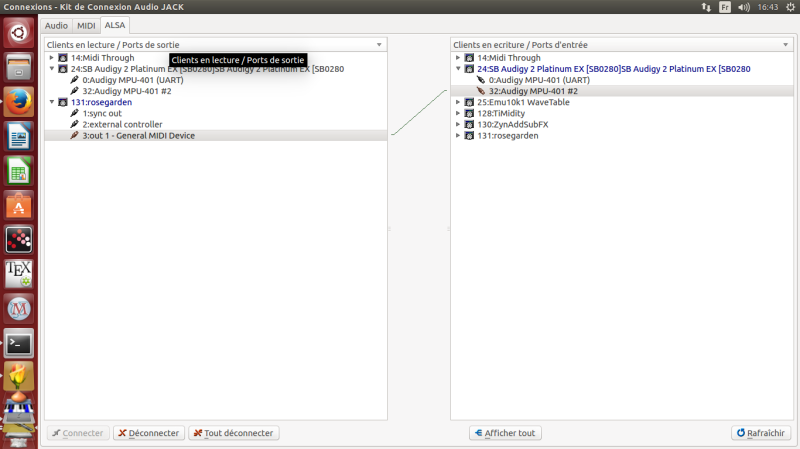The height and width of the screenshot is (449, 800).
Task: Expand 130:ZynAddSubFX client
Action: (458, 124)
